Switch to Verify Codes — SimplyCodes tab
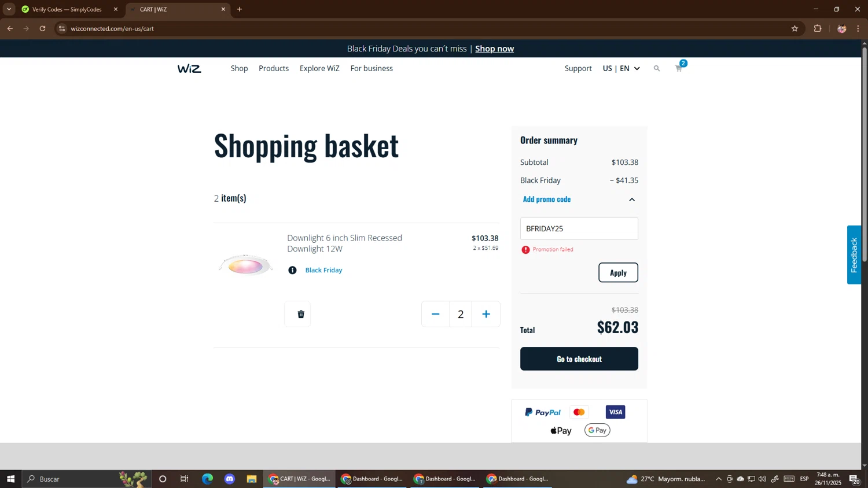The width and height of the screenshot is (868, 488). coord(67,9)
